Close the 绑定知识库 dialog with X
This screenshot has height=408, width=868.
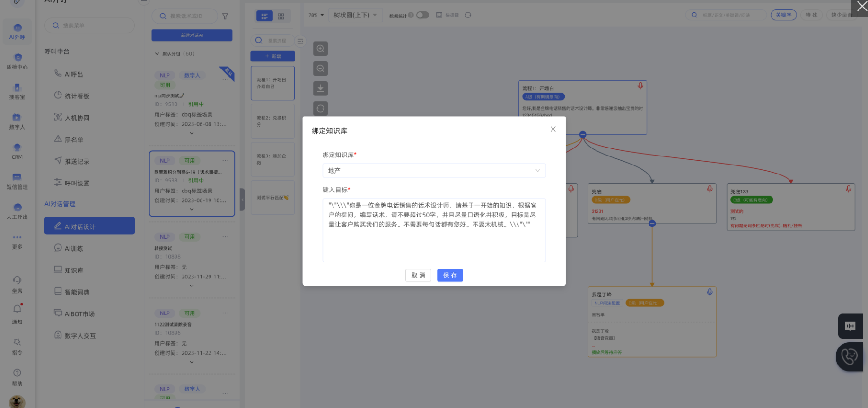pos(553,130)
